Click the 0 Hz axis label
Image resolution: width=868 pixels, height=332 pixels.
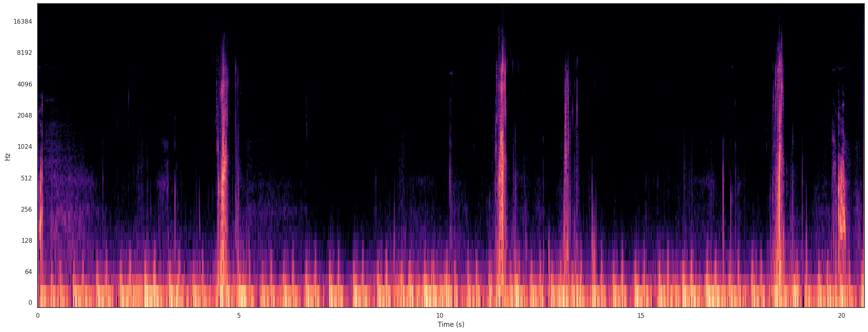[x=30, y=303]
